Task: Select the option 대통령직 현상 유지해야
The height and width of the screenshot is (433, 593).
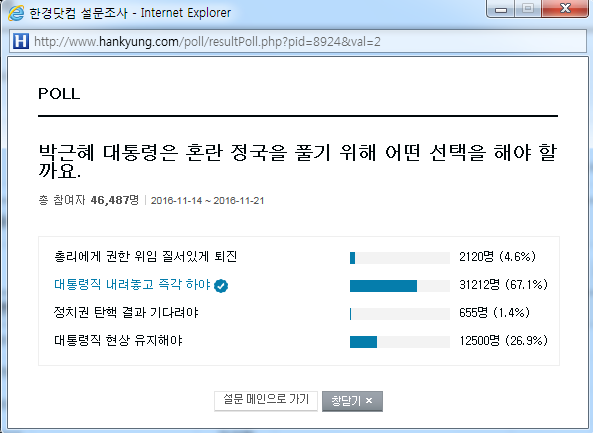Action: click(x=118, y=341)
